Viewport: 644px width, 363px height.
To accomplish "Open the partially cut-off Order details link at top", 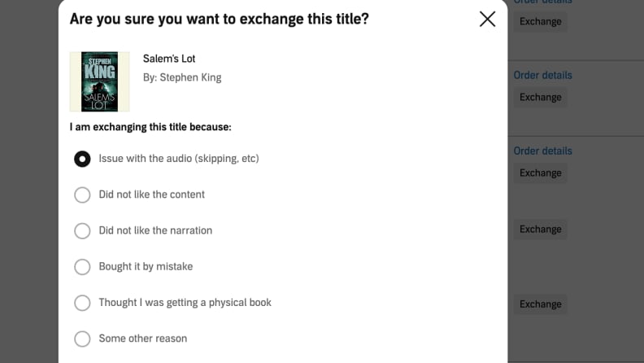I will point(542,2).
